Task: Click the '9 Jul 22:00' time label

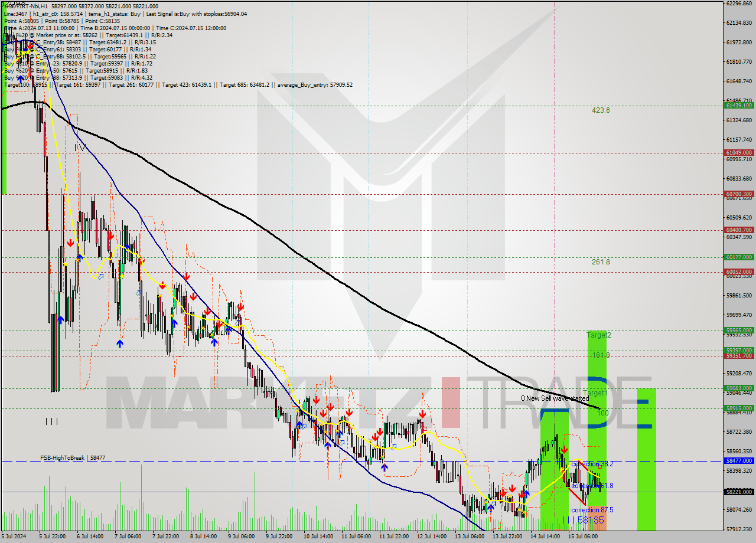Action: coord(279,537)
